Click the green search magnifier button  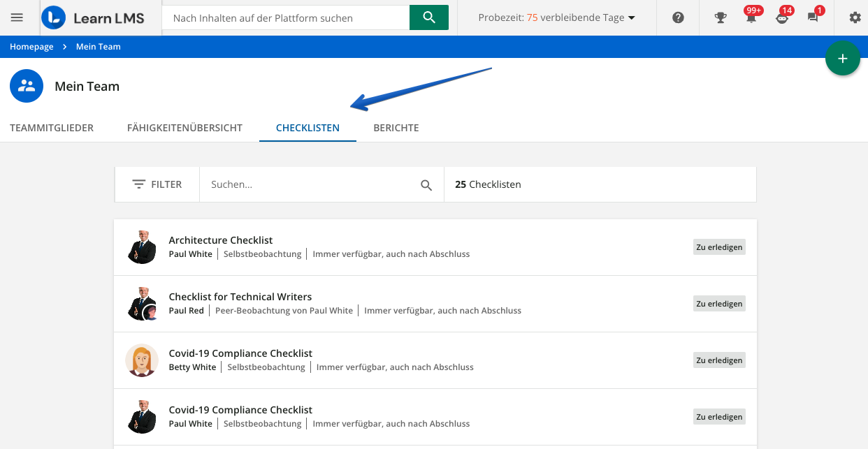coord(428,17)
